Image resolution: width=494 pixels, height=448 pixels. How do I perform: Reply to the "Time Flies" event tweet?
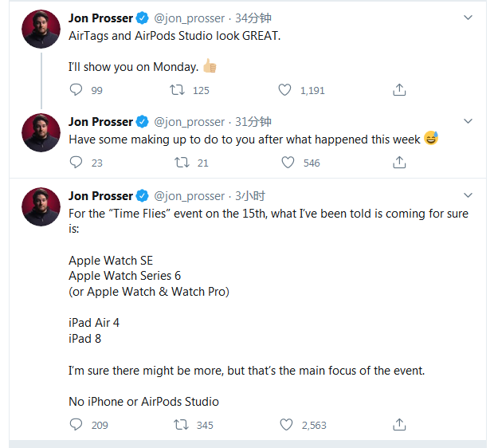click(76, 425)
